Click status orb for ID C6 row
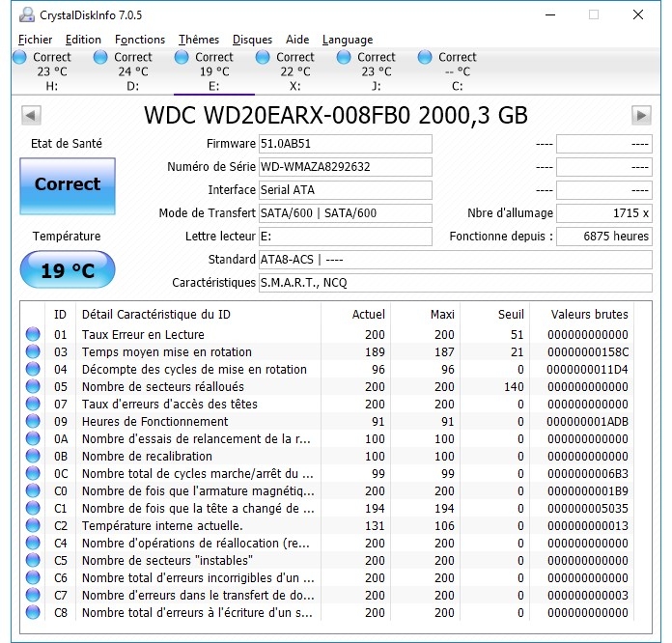The height and width of the screenshot is (643, 672). [33, 577]
